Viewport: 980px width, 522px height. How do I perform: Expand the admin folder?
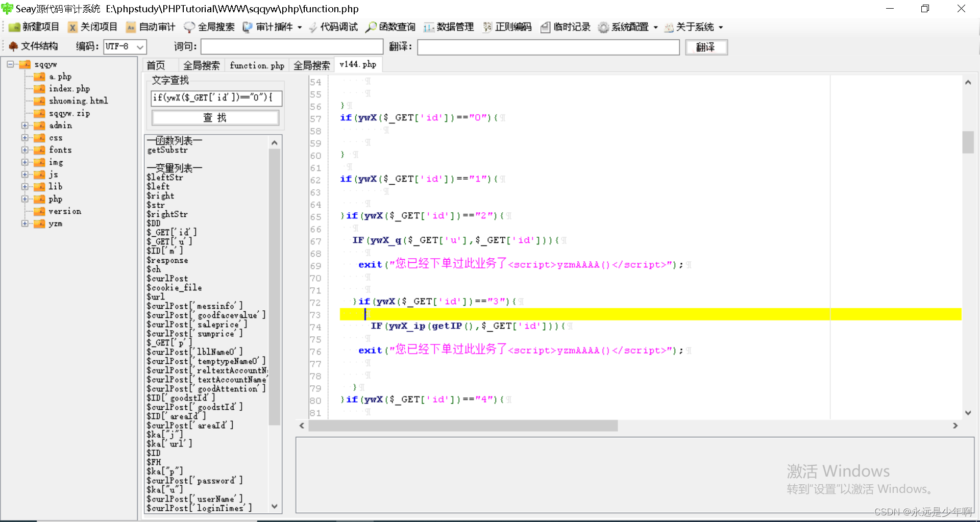coord(24,126)
